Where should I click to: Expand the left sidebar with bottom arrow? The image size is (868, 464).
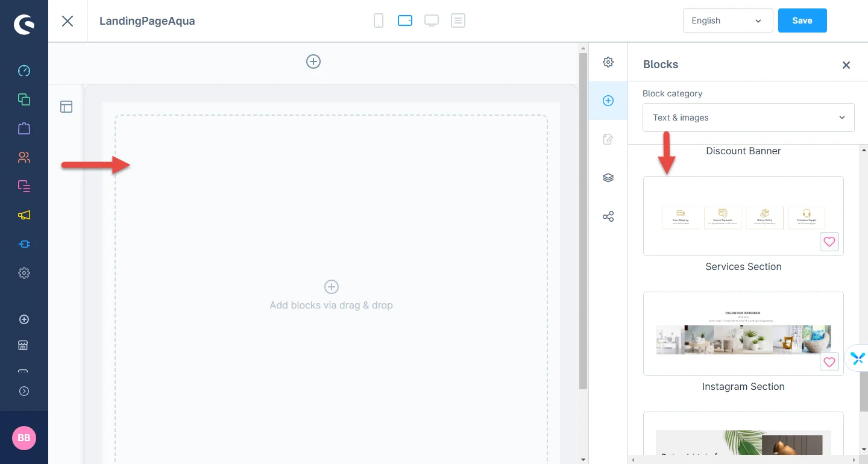[x=24, y=391]
